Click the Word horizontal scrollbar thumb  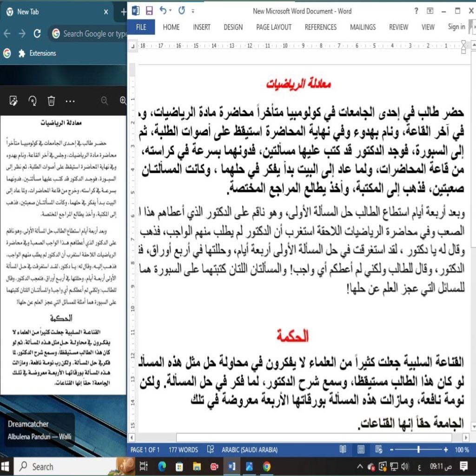point(314,437)
